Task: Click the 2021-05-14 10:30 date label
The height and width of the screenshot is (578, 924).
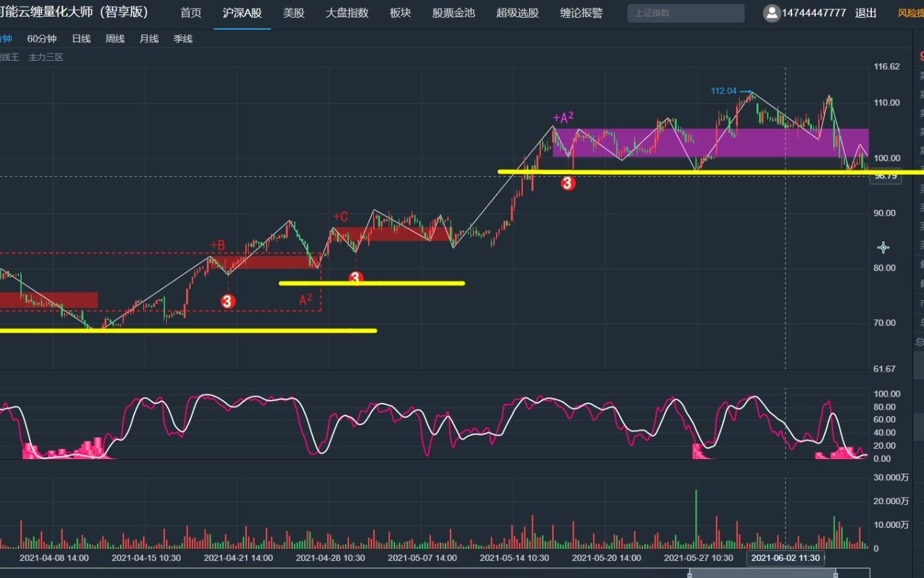Action: (514, 558)
